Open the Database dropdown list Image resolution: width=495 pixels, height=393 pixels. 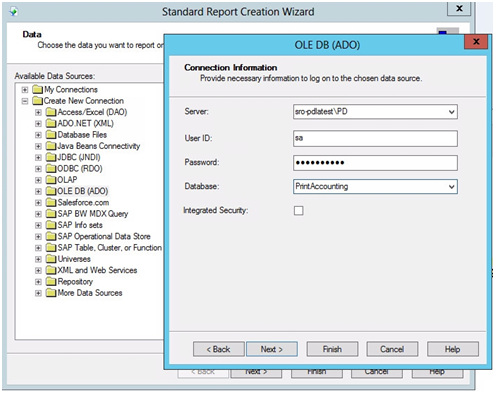coord(451,186)
